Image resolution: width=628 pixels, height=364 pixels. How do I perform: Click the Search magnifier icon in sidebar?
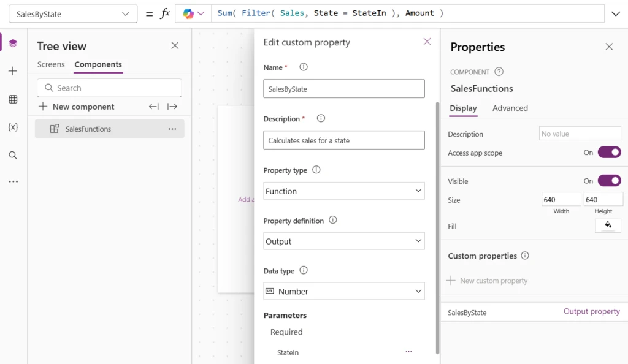[13, 155]
